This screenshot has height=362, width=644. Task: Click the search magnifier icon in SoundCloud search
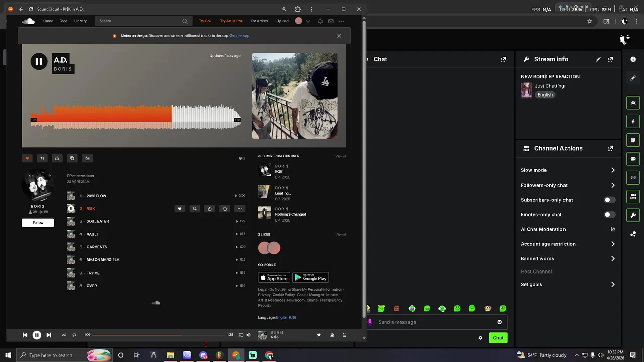[185, 21]
